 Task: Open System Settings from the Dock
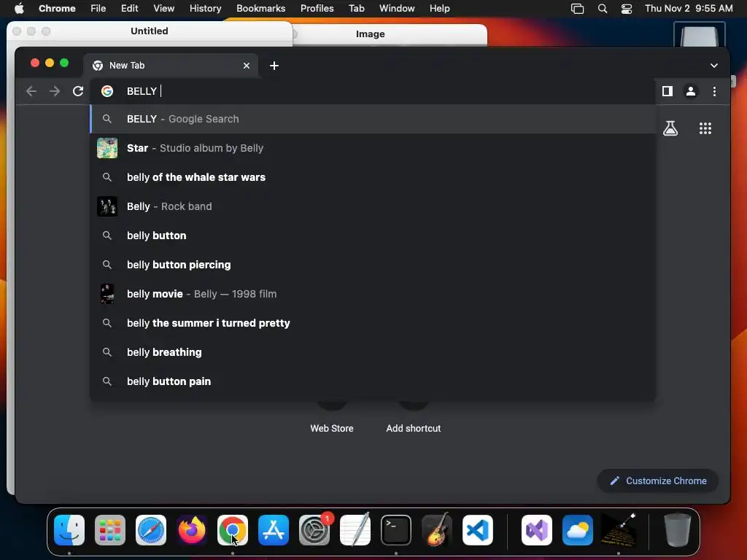point(314,530)
